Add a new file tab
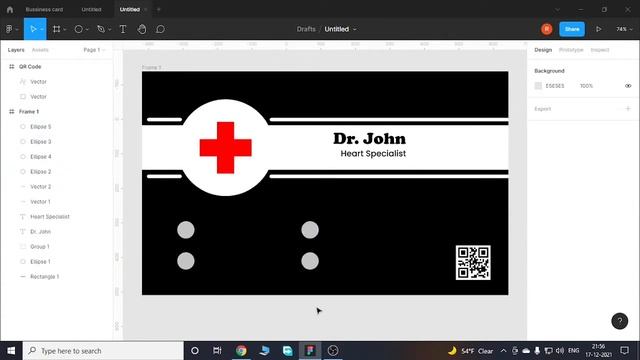The width and height of the screenshot is (640, 360). point(159,9)
